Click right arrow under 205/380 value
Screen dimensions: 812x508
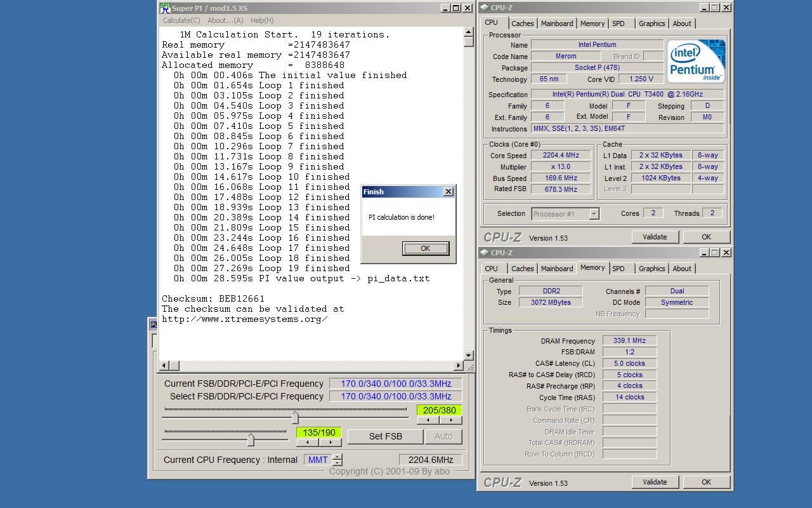tap(451, 420)
